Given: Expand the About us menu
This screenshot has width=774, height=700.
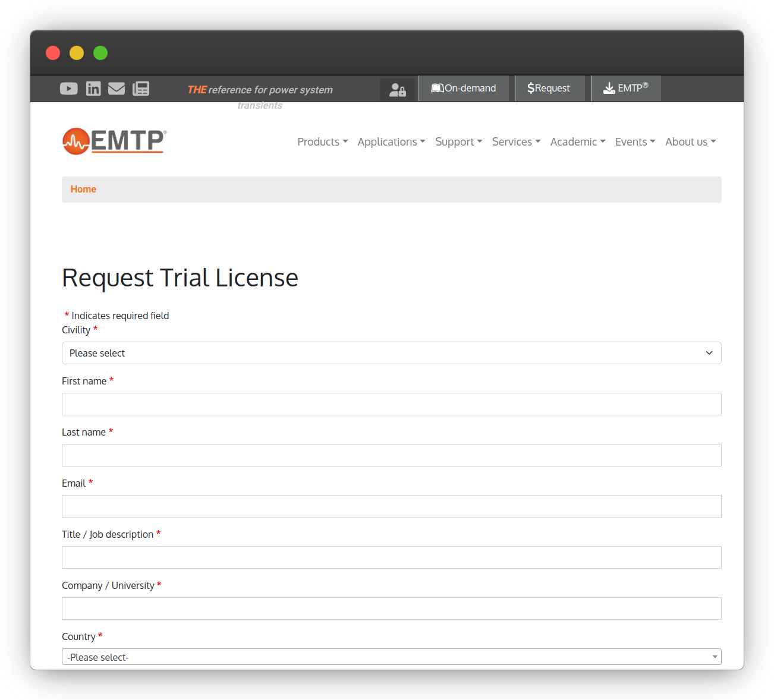Looking at the screenshot, I should pyautogui.click(x=691, y=141).
